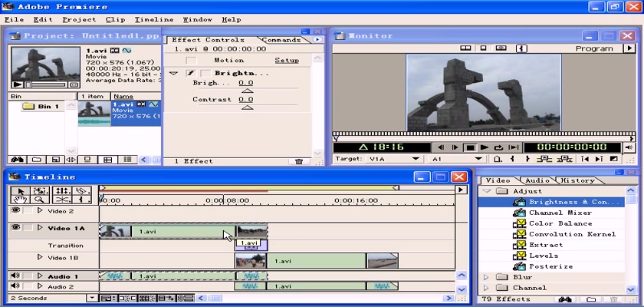This screenshot has height=307, width=644.
Task: Expand the Video 2 track triangle
Action: click(40, 210)
